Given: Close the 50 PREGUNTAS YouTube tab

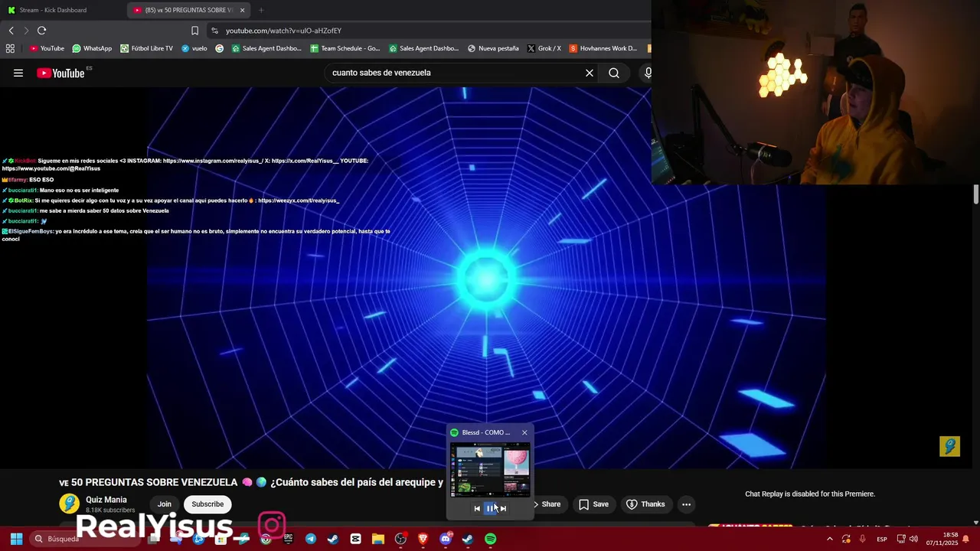Looking at the screenshot, I should coord(242,10).
